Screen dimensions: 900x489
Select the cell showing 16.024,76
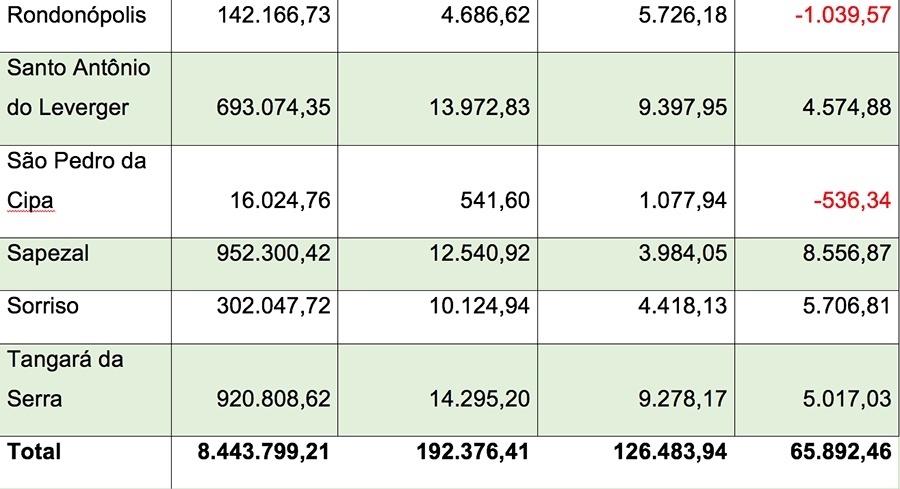(x=254, y=192)
